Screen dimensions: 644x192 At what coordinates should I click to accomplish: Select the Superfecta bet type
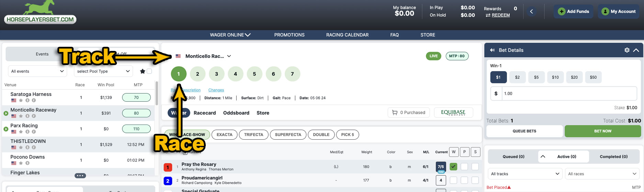tap(288, 135)
